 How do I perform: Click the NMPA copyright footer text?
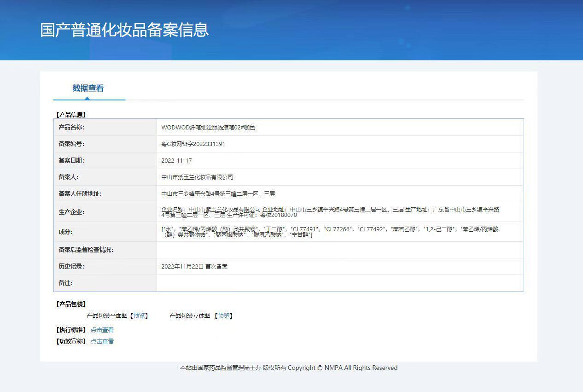coord(288,368)
